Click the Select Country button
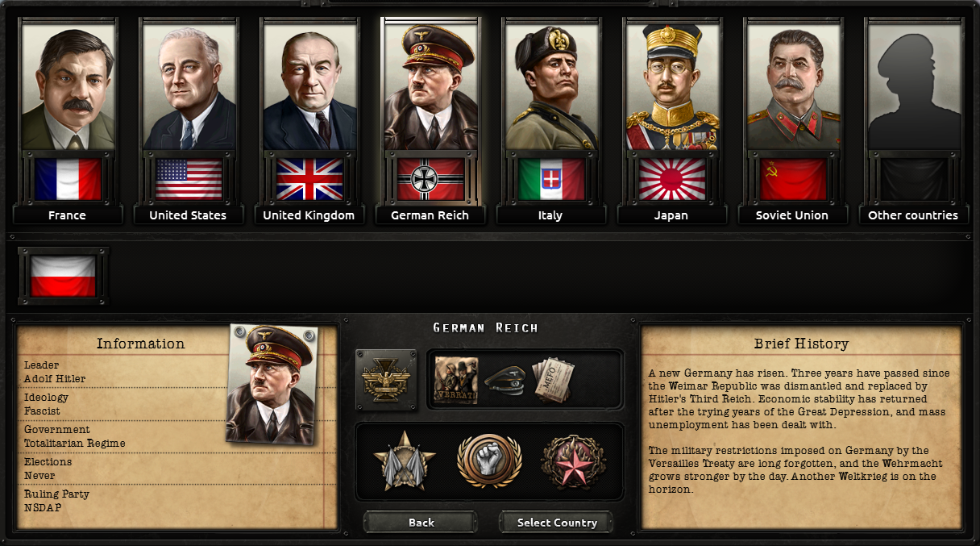Screen dimensions: 980x546 pyautogui.click(x=557, y=523)
